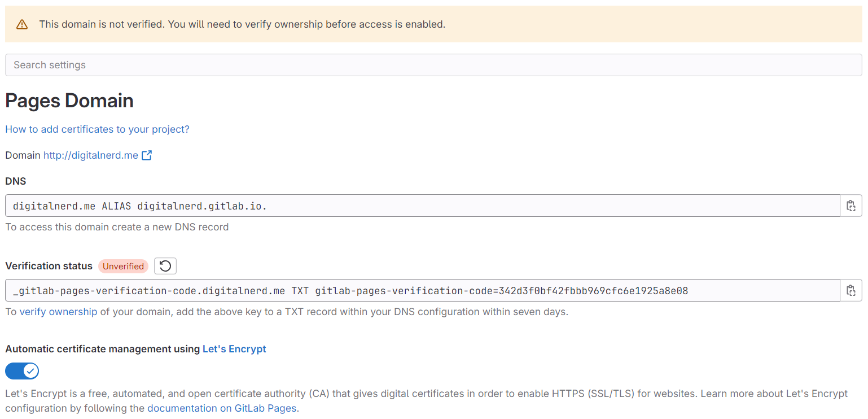Open the http://digitalnerd.me domain link
This screenshot has width=868, height=419.
91,155
